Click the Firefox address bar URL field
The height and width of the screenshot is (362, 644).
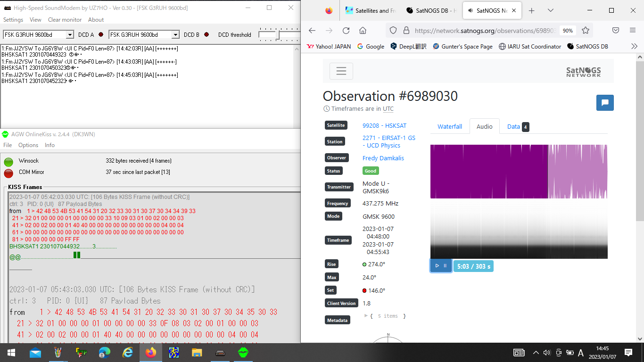click(485, 30)
